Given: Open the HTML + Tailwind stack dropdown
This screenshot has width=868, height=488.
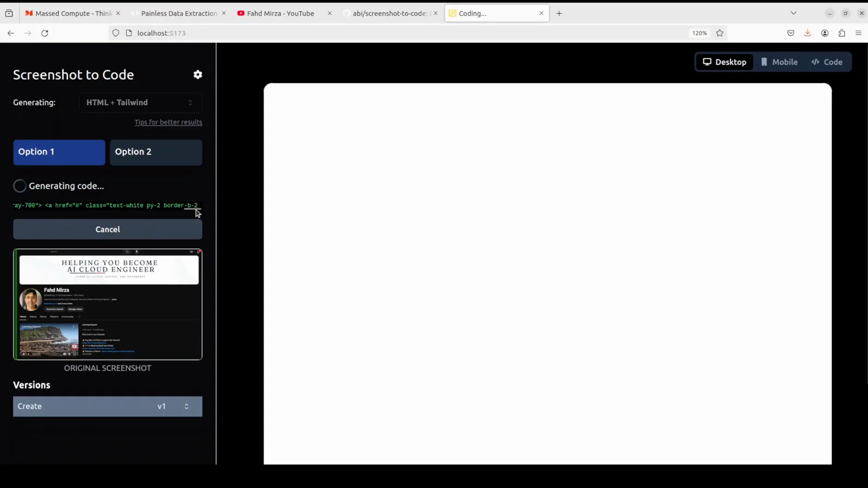Looking at the screenshot, I should pos(140,102).
